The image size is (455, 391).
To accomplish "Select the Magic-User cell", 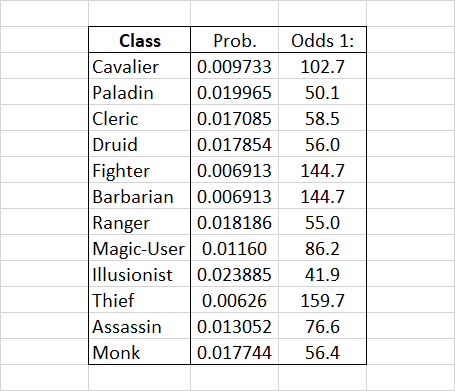I will [140, 248].
